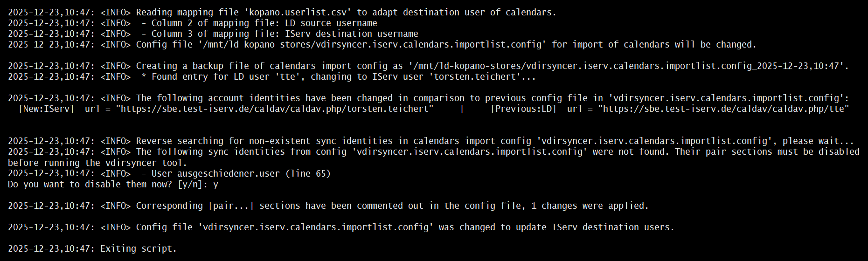The height and width of the screenshot is (261, 868).
Task: Click 'LD source username' in the Column 2 line
Action: 331,23
